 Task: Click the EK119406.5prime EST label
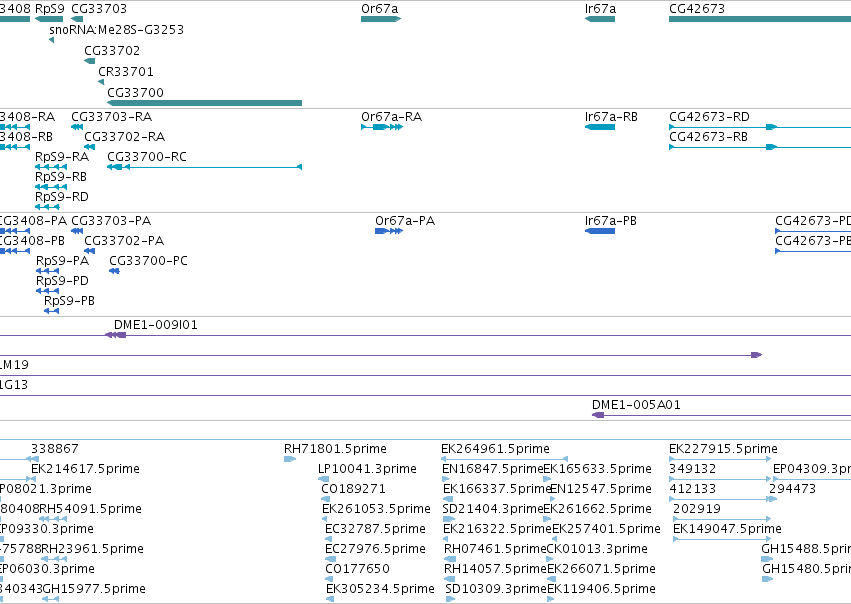click(601, 589)
